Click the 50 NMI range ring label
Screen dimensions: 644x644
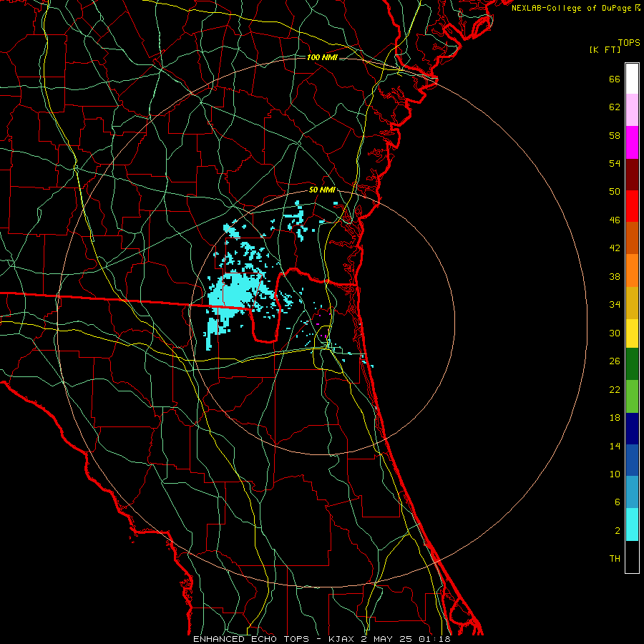[x=322, y=190]
